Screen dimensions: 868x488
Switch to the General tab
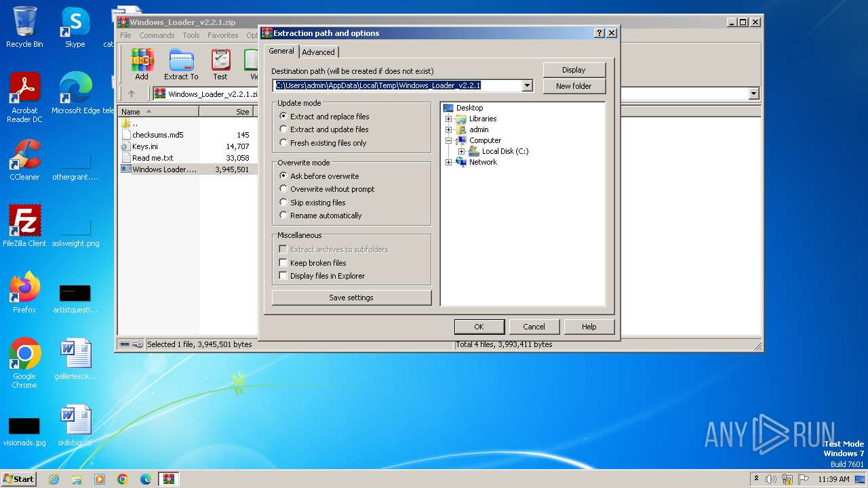click(281, 51)
